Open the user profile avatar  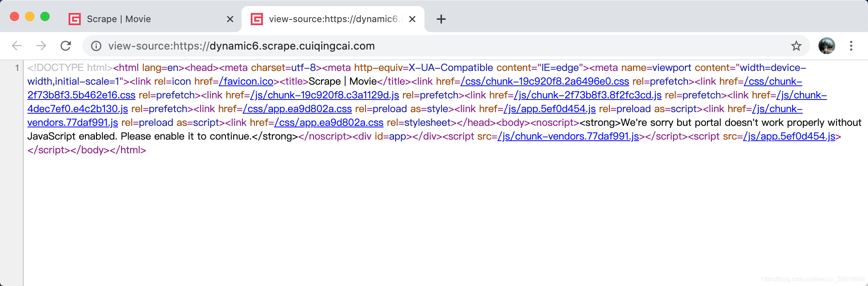coord(826,46)
